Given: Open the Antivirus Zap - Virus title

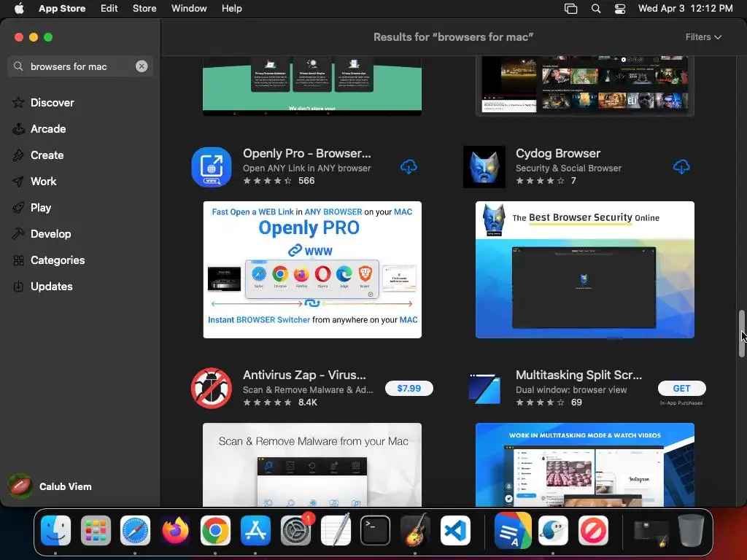Looking at the screenshot, I should [x=304, y=375].
